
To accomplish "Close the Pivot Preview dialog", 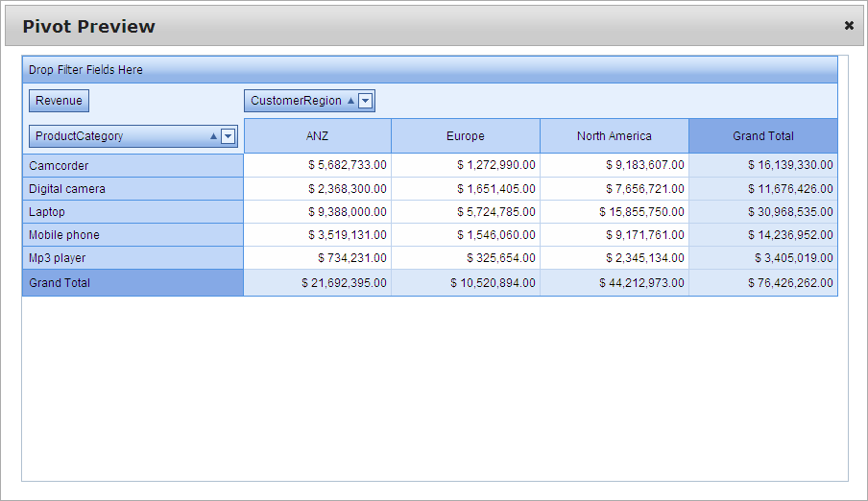I will tap(849, 26).
